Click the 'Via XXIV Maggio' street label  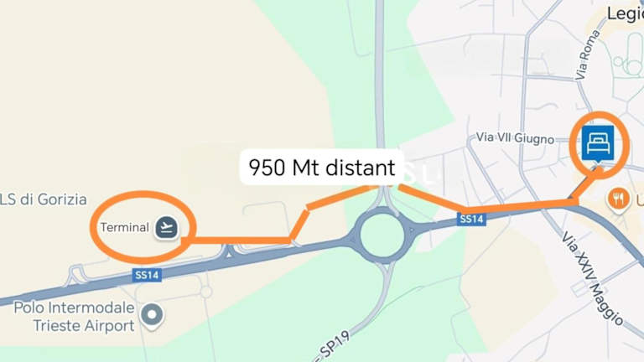point(592,279)
